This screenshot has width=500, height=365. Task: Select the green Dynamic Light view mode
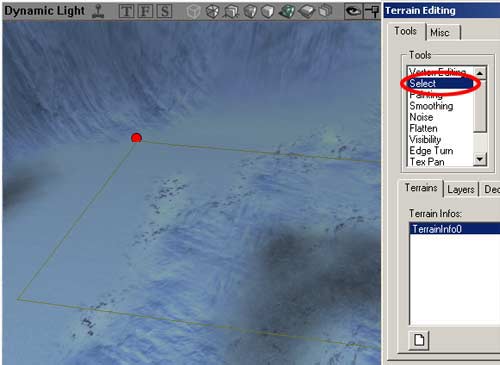click(287, 11)
